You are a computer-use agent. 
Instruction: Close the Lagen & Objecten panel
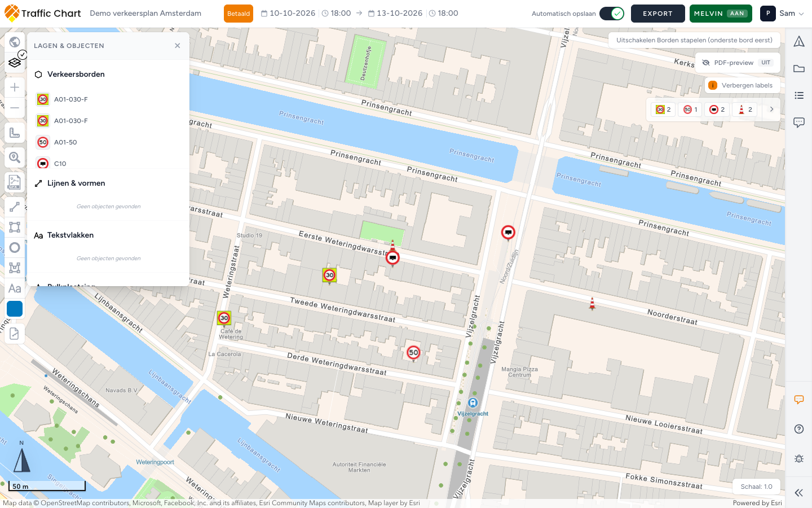pos(178,46)
